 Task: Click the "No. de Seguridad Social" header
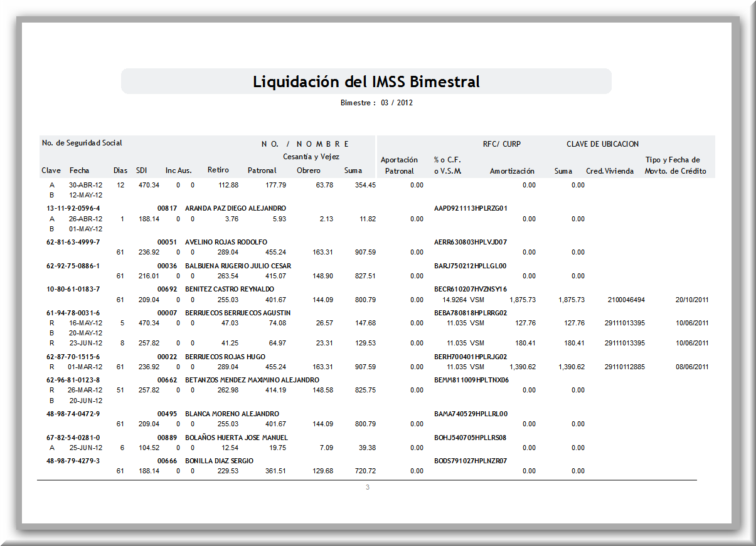(82, 144)
